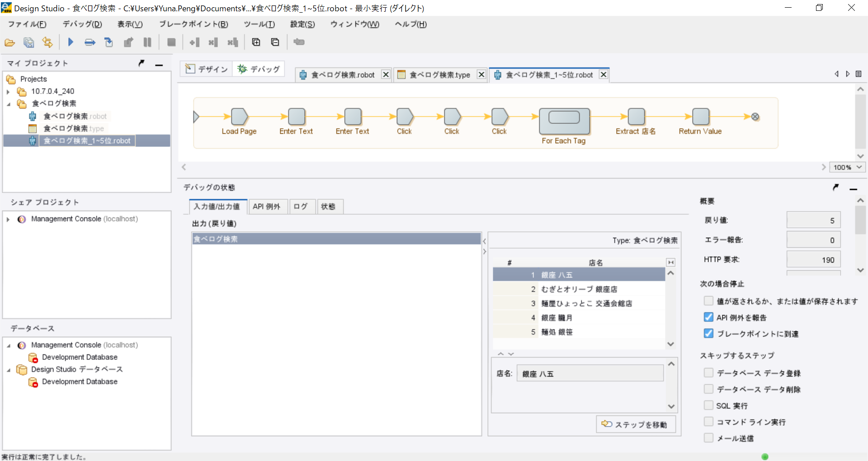This screenshot has width=868, height=461.
Task: Click the go-to-step hand toolbar icon
Action: pyautogui.click(x=299, y=42)
